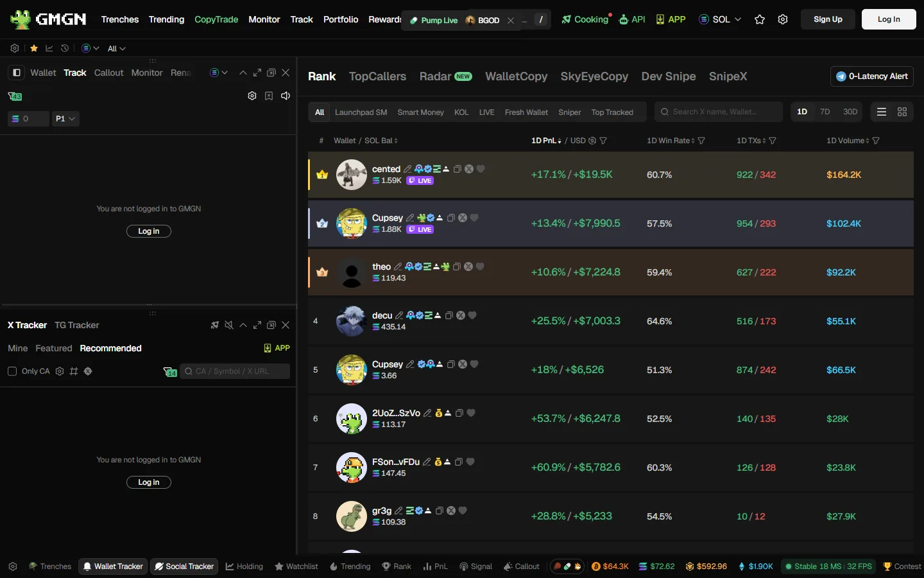The height and width of the screenshot is (578, 924).
Task: Open the 1D Volume filter funnel
Action: click(x=876, y=141)
